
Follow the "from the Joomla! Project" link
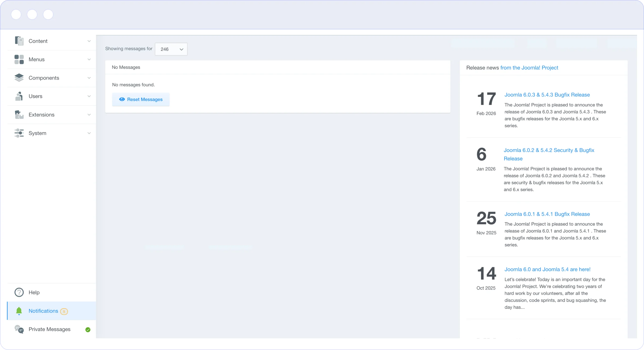tap(529, 68)
